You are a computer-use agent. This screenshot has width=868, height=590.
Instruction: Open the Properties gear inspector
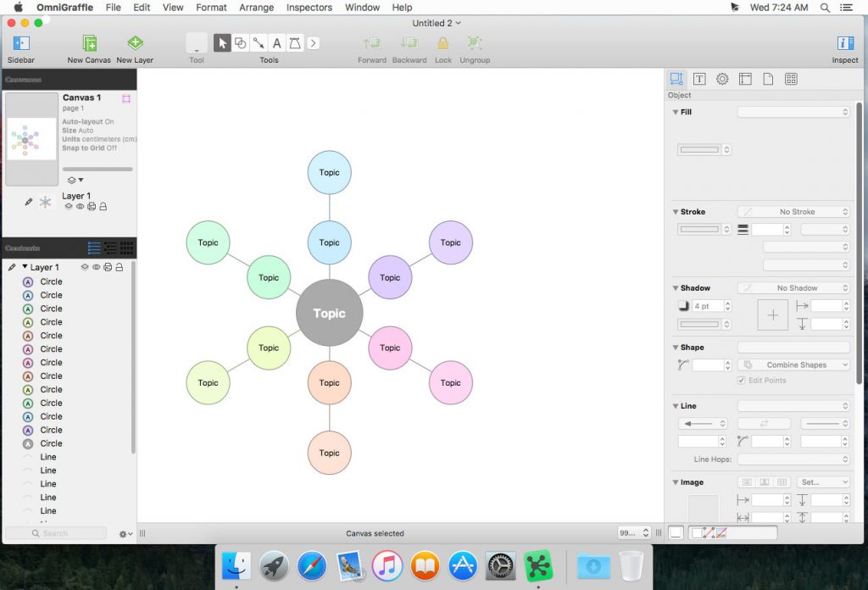(x=722, y=79)
